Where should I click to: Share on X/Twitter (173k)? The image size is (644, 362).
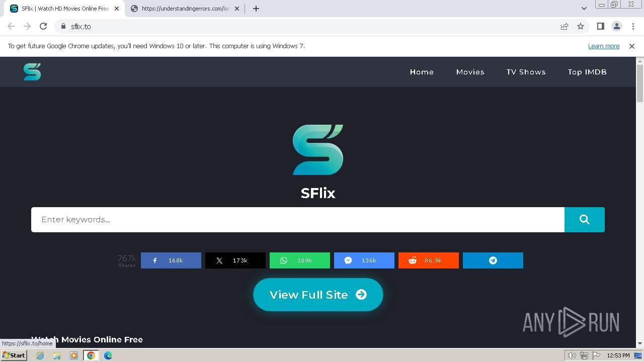pos(235,260)
